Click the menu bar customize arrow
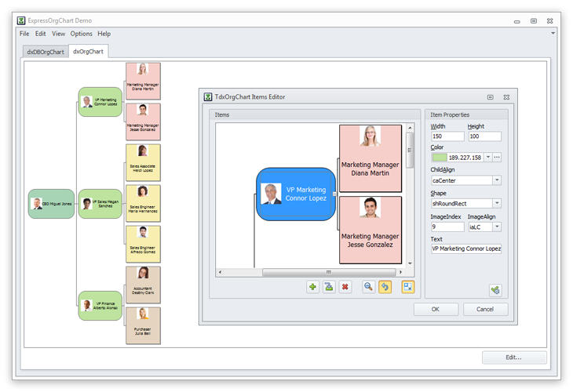 click(553, 33)
